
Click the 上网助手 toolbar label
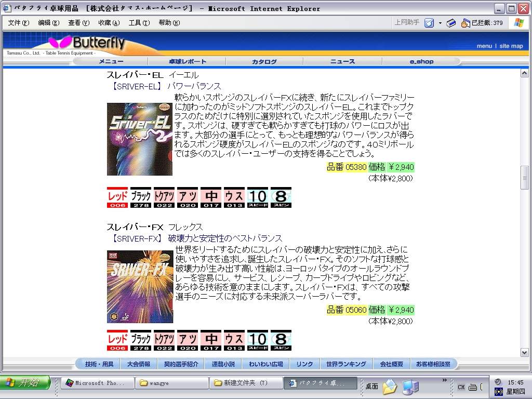(407, 22)
